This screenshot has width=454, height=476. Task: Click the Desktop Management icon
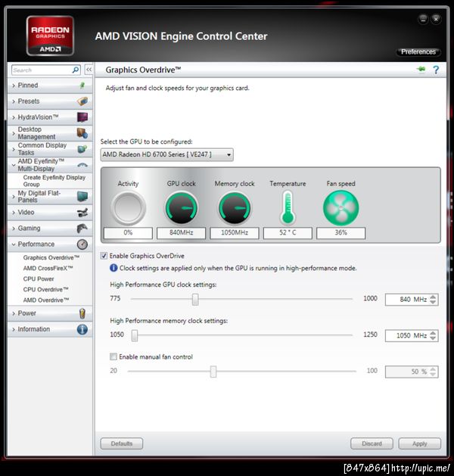click(x=82, y=133)
